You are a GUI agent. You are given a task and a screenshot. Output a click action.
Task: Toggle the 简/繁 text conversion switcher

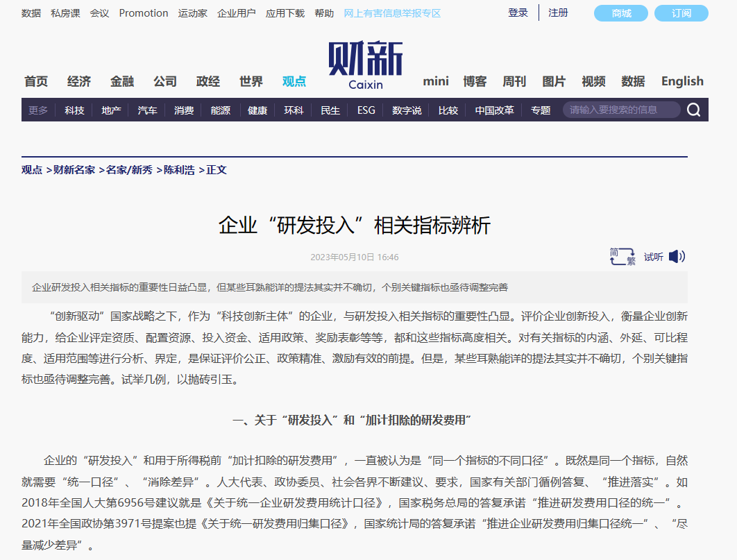click(622, 255)
